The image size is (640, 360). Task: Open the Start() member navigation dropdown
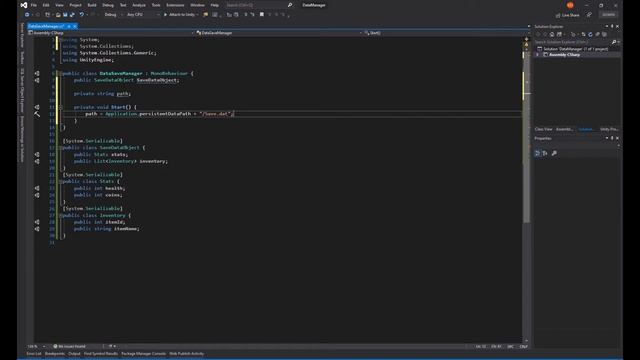[445, 33]
